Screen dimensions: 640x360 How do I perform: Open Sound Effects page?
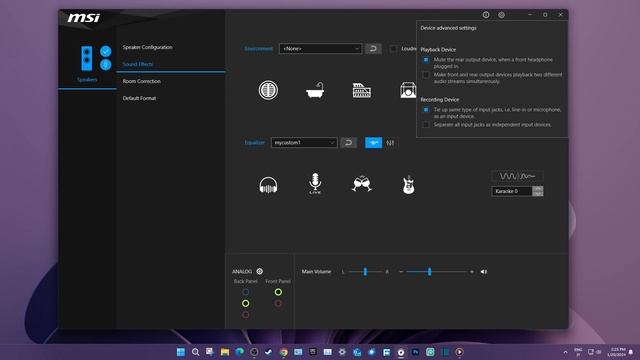138,64
